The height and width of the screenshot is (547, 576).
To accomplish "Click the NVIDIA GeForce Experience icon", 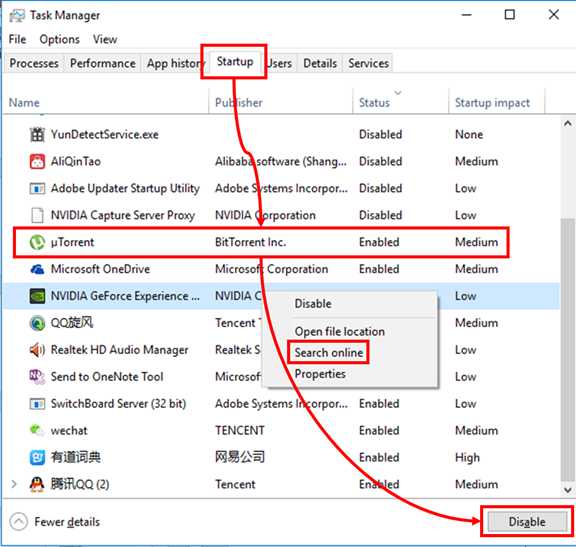I will (37, 296).
